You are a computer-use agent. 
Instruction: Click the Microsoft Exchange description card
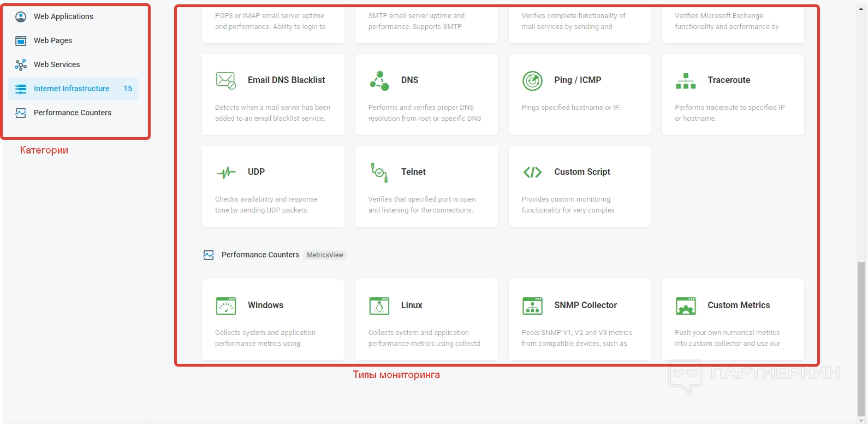(x=733, y=22)
